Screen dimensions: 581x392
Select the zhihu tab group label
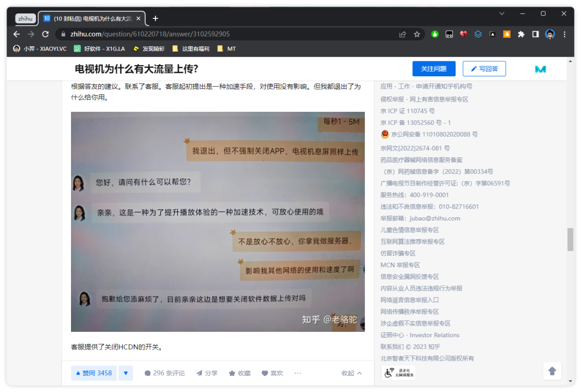(25, 18)
